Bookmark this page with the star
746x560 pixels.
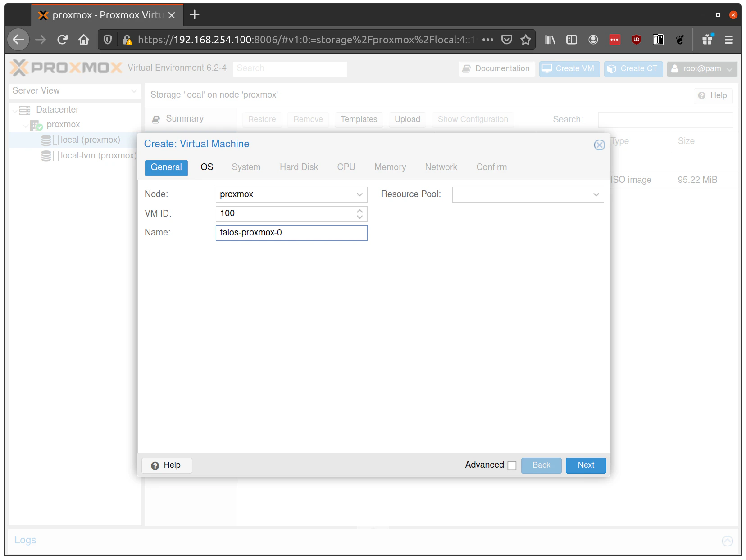pos(526,40)
